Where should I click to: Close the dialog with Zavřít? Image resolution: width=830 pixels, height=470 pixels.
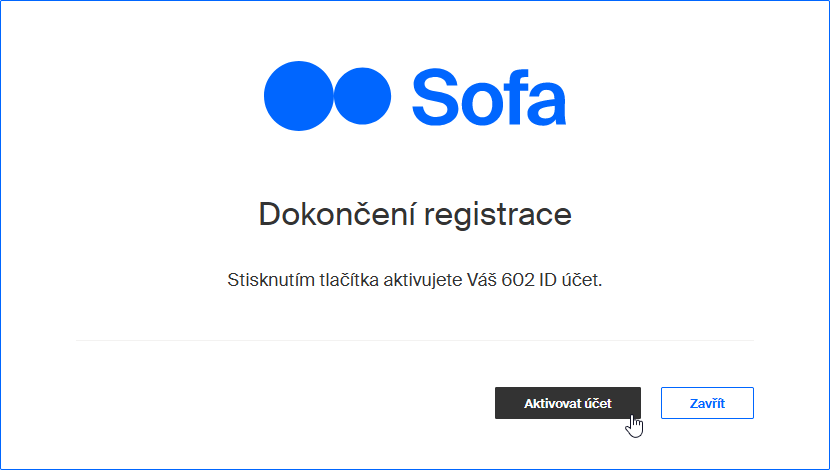(707, 403)
